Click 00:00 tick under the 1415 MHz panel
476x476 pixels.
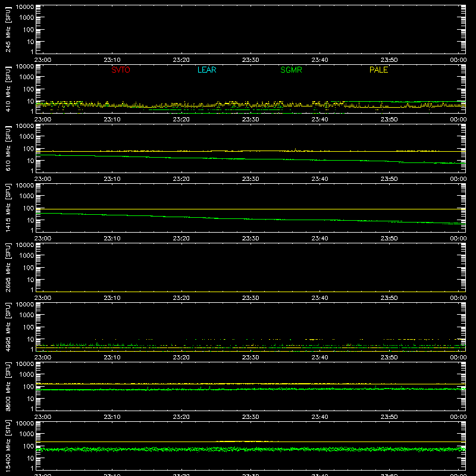tap(458, 239)
